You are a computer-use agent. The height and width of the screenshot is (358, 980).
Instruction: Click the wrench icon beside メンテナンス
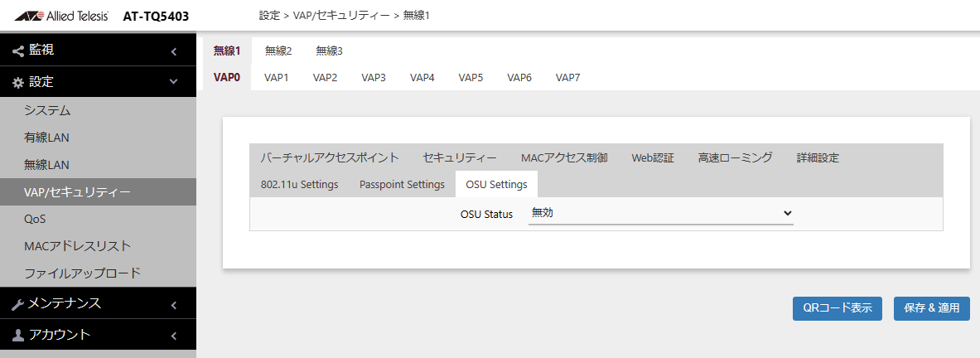click(x=18, y=304)
